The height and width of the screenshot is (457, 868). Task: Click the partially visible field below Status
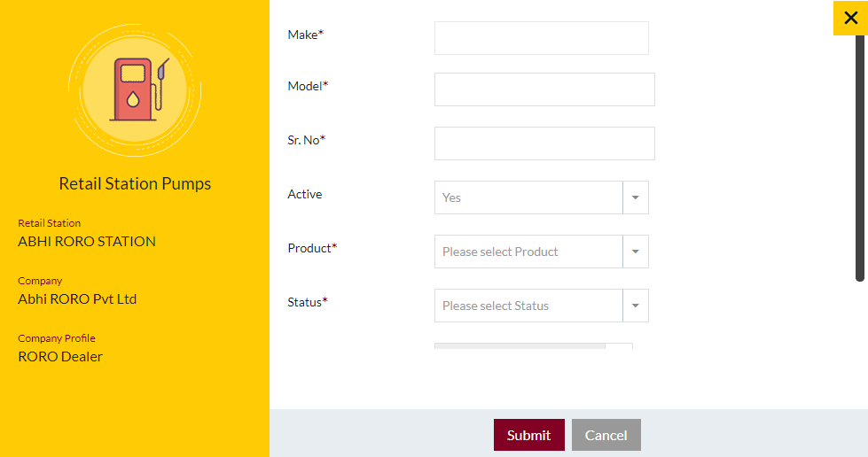tap(534, 346)
